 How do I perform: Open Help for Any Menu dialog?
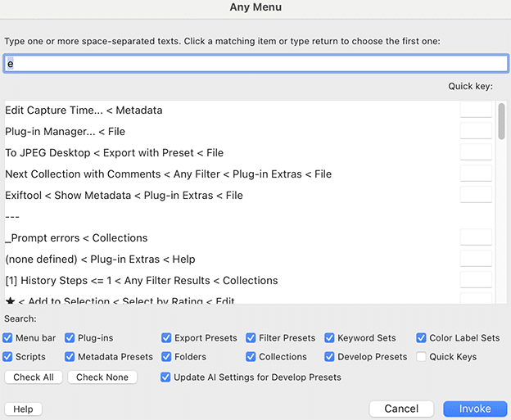tap(23, 409)
